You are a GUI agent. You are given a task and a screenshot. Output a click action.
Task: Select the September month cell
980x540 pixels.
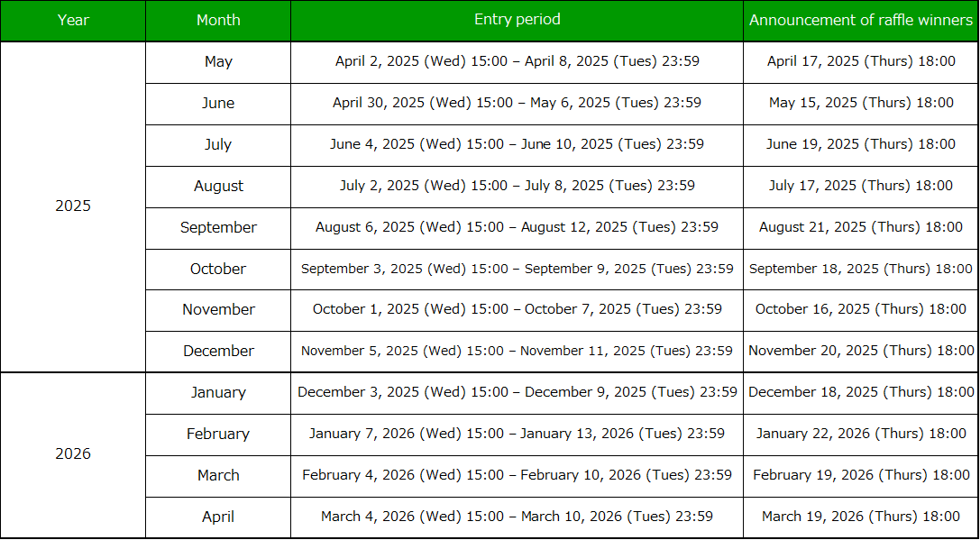(x=218, y=227)
